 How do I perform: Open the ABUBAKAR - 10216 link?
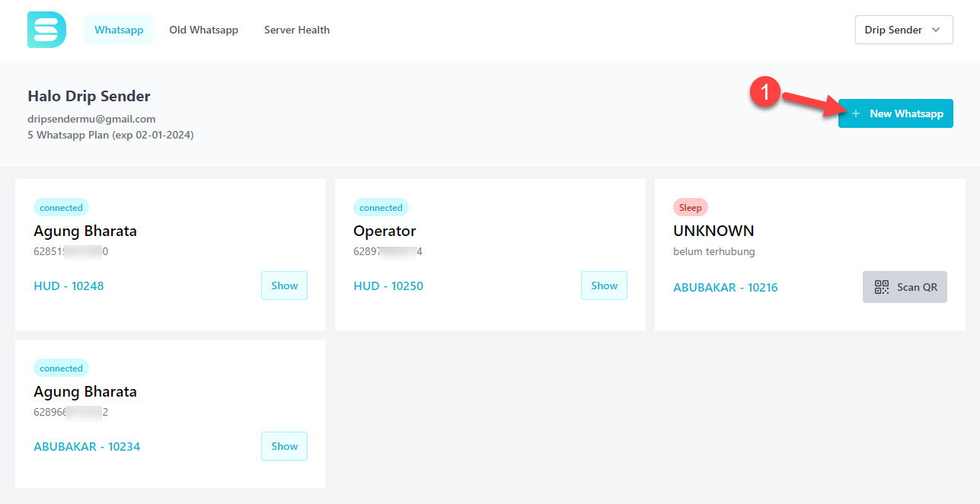(x=726, y=288)
